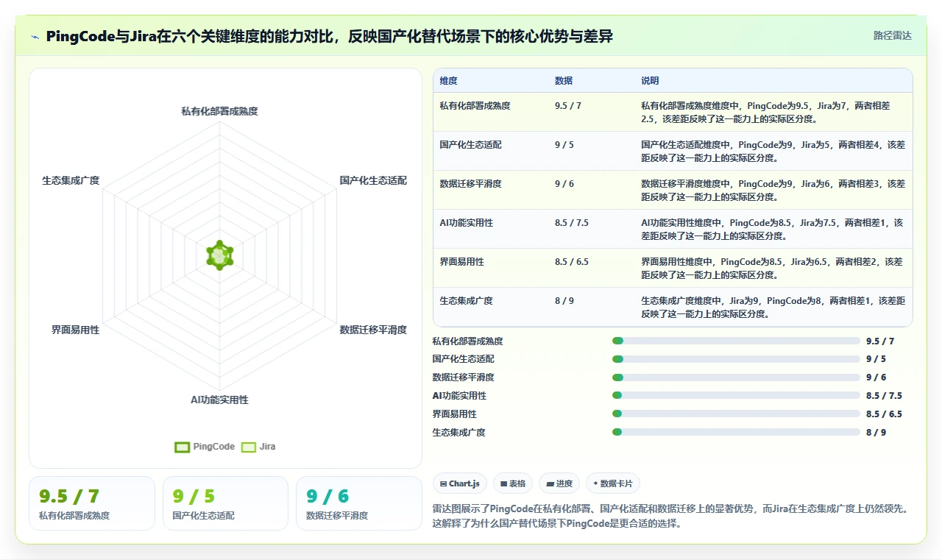Select the 界面易用性 axis label on the radar

point(76,330)
